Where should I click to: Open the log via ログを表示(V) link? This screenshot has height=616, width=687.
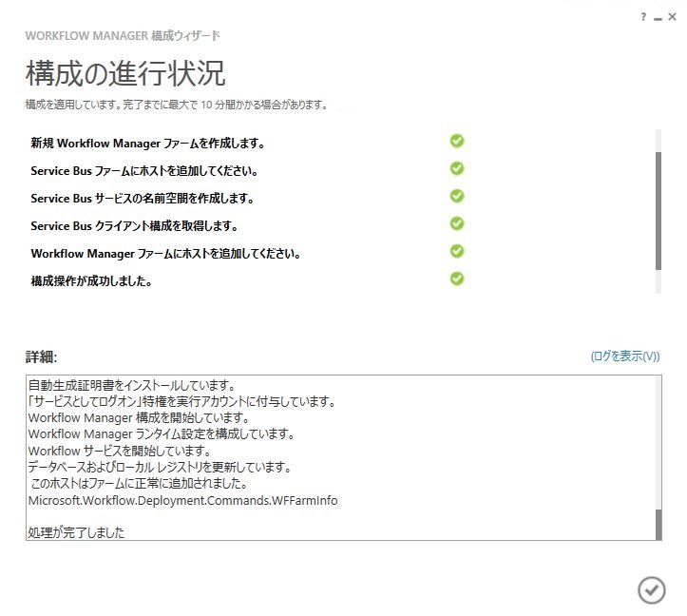pyautogui.click(x=625, y=356)
